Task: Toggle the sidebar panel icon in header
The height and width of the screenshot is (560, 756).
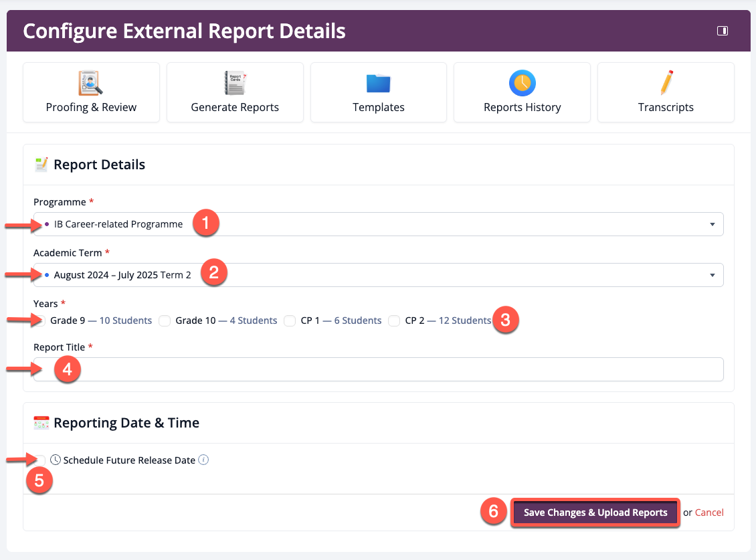Action: pos(723,31)
